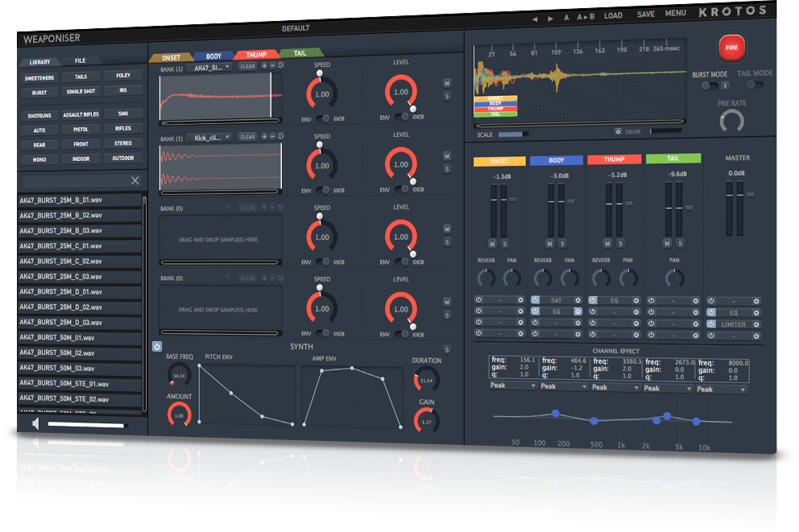
Task: Click the minus icon on the Kick_cli bank
Action: point(272,137)
